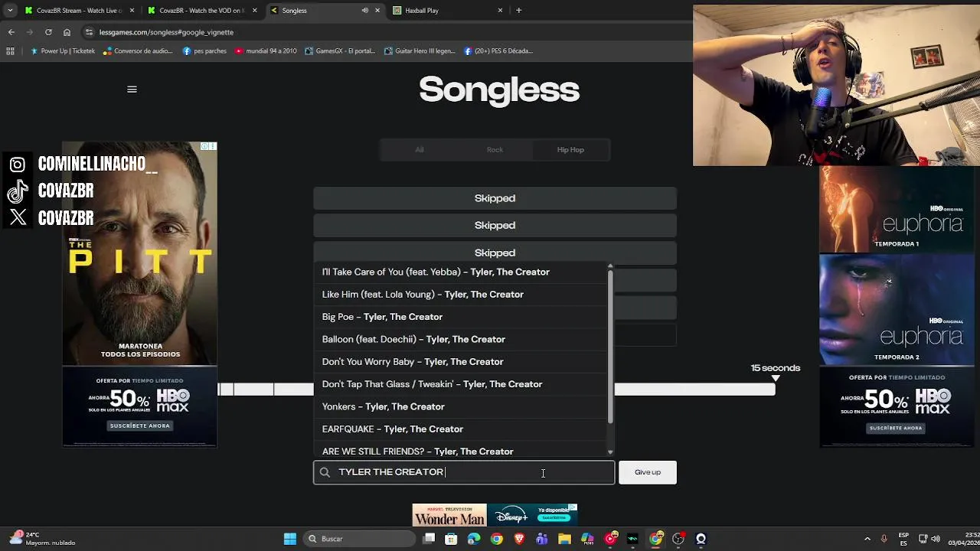Viewport: 980px width, 551px height.
Task: Open a new browser tab
Action: click(518, 11)
